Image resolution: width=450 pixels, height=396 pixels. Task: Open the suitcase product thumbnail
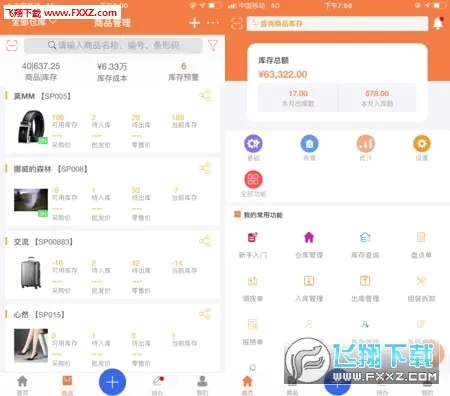pos(31,273)
